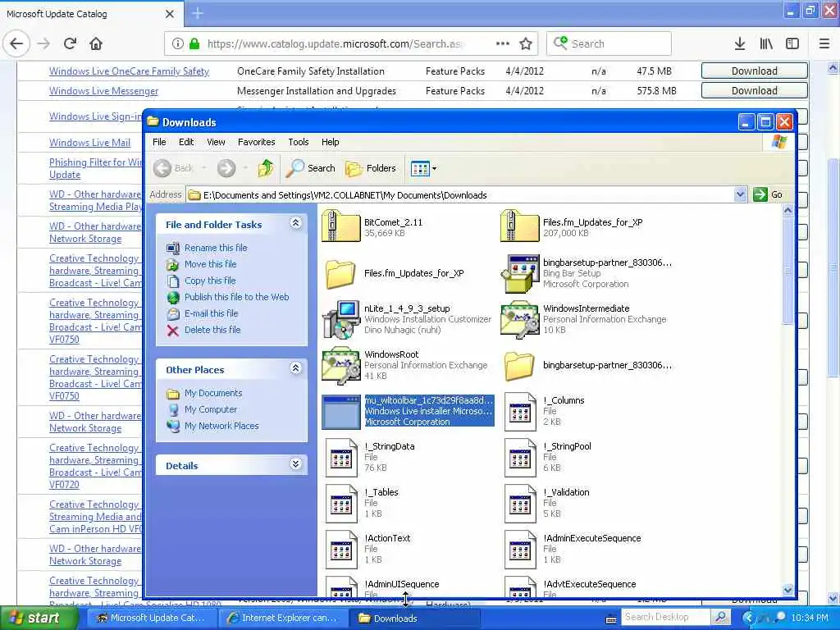
Task: Click the Go button beside Address
Action: coord(768,194)
